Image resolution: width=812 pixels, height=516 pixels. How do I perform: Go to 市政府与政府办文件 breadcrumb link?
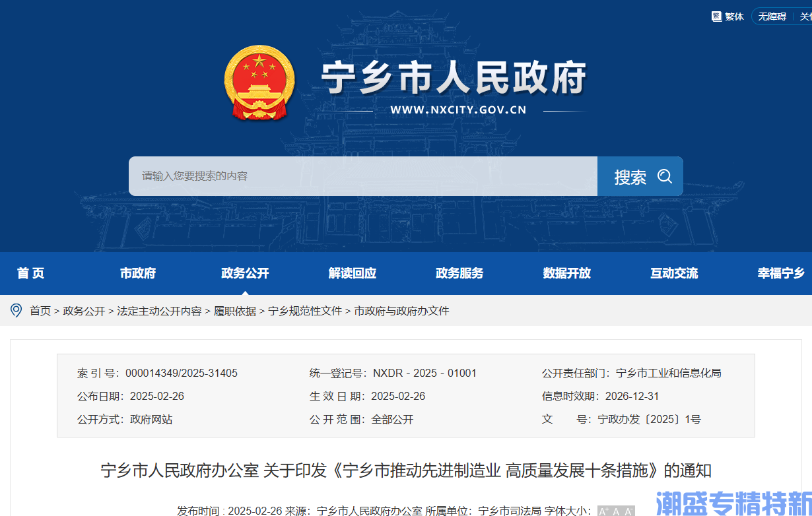401,311
